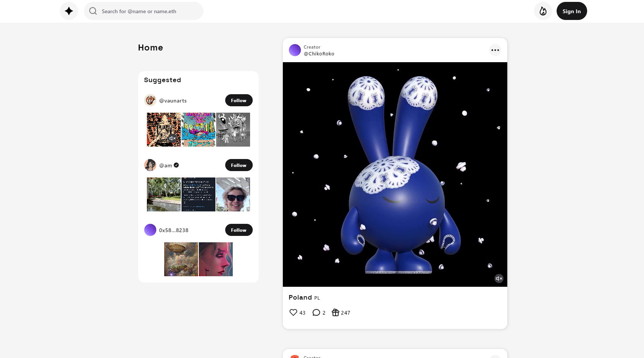644x358 pixels.
Task: Open the blue bunny Poland artwork
Action: click(395, 174)
